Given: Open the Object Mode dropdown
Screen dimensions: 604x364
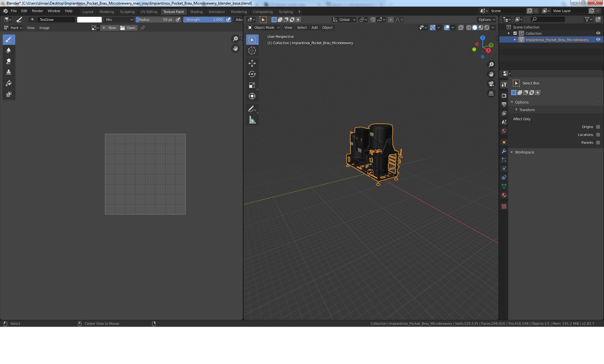Looking at the screenshot, I should [264, 28].
